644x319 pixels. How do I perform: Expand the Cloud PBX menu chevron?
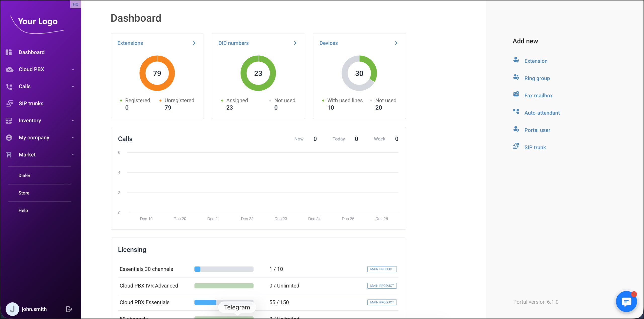(73, 69)
